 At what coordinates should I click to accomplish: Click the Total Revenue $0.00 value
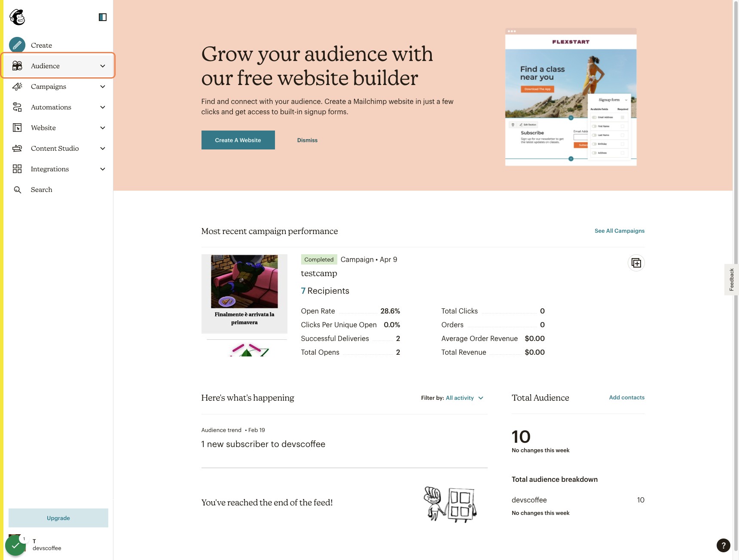click(x=535, y=352)
